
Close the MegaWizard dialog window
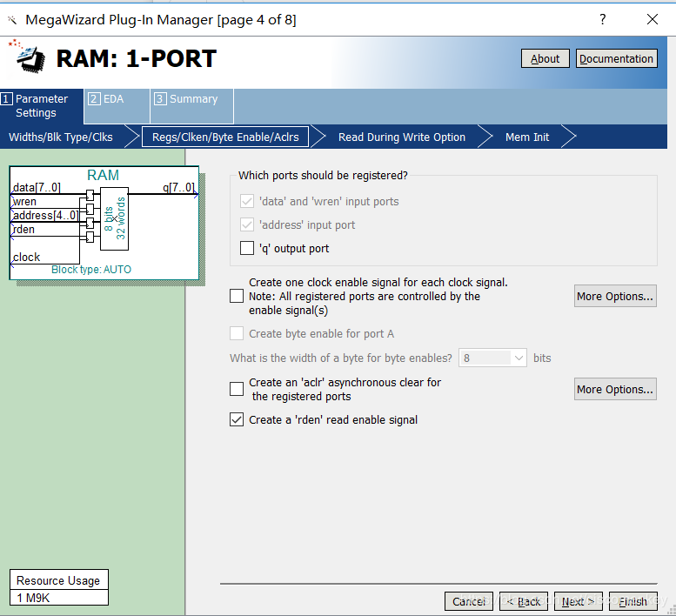(653, 19)
